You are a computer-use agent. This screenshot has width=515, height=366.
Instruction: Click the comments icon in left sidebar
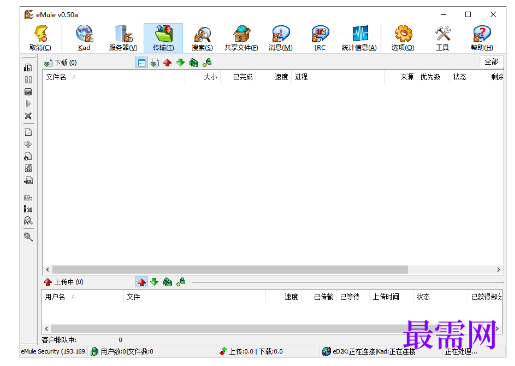point(28,168)
